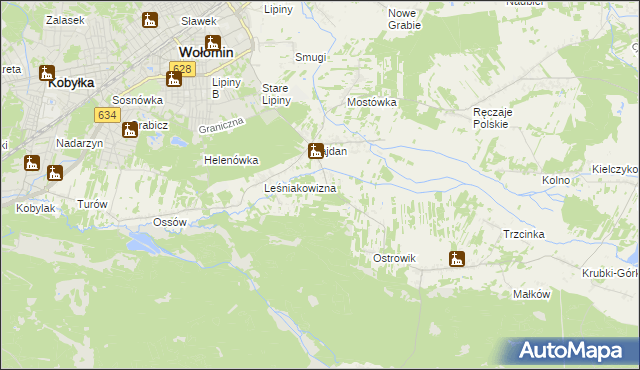Click the Stare Lipiny label

coord(276,94)
